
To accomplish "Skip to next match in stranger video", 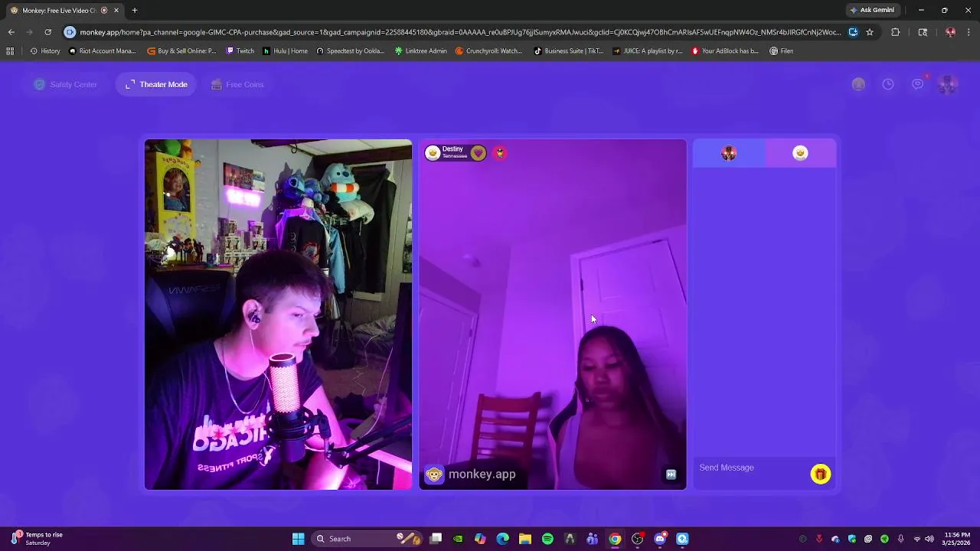I will coord(671,474).
